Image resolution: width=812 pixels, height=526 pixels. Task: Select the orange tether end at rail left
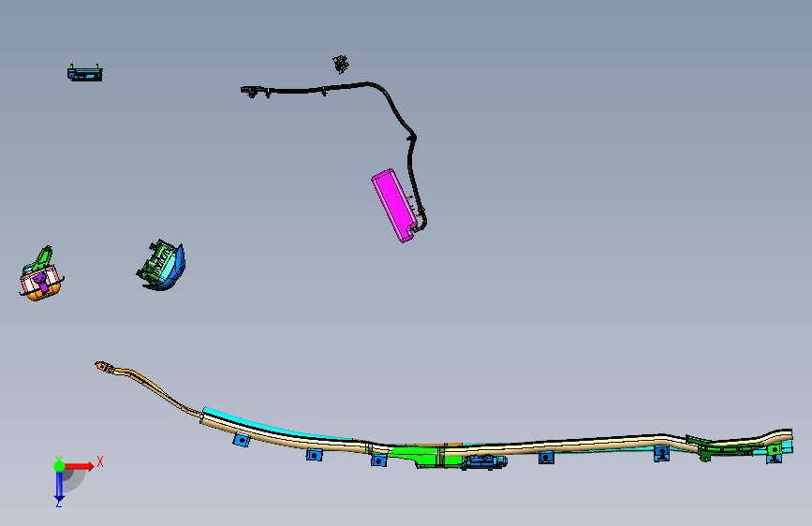pos(106,367)
